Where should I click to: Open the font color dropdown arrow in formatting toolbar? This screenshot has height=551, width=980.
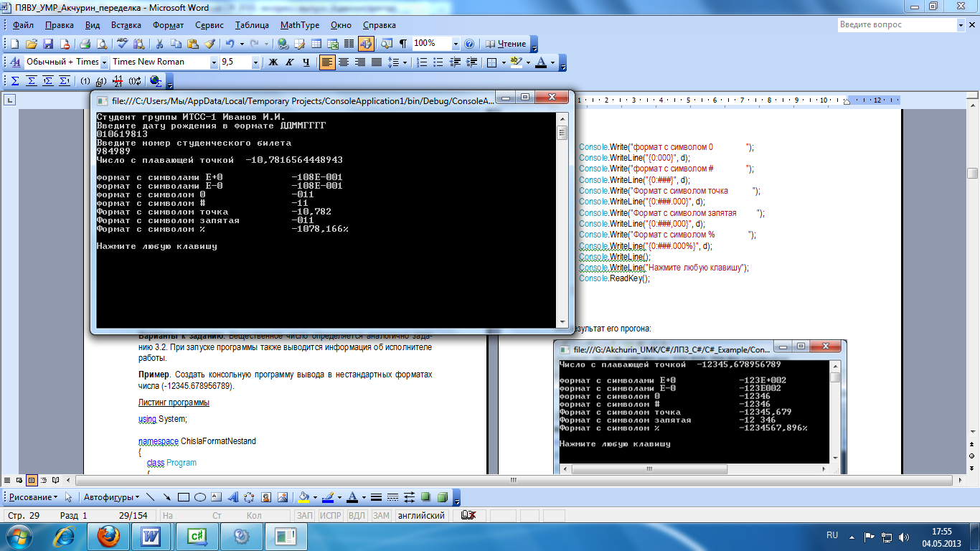point(552,62)
